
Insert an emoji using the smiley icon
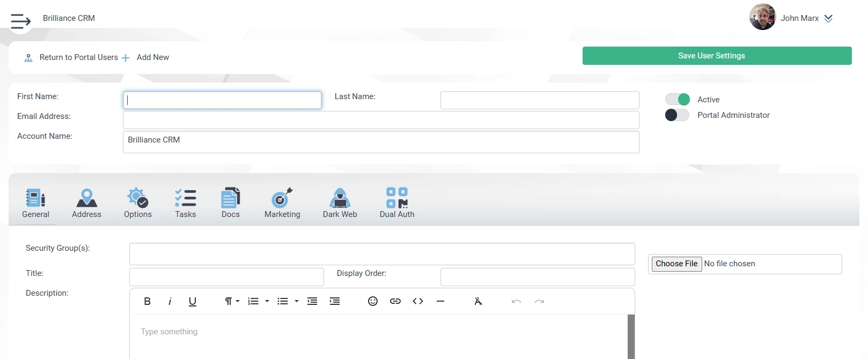[373, 301]
